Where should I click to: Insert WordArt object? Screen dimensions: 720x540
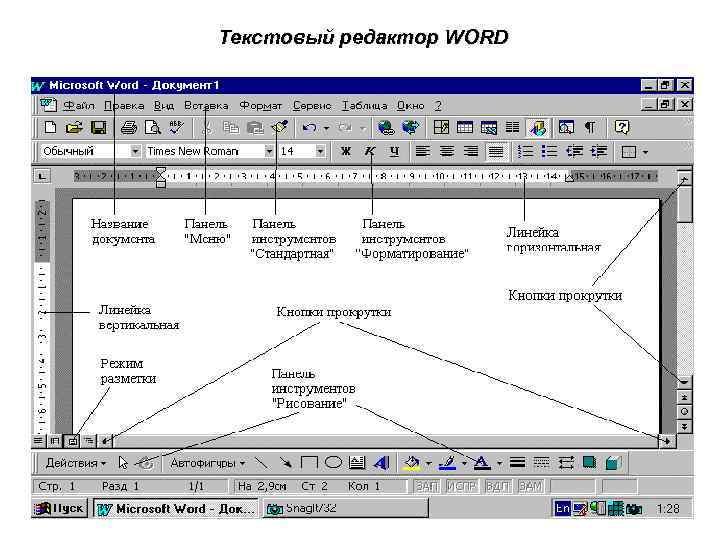[382, 463]
